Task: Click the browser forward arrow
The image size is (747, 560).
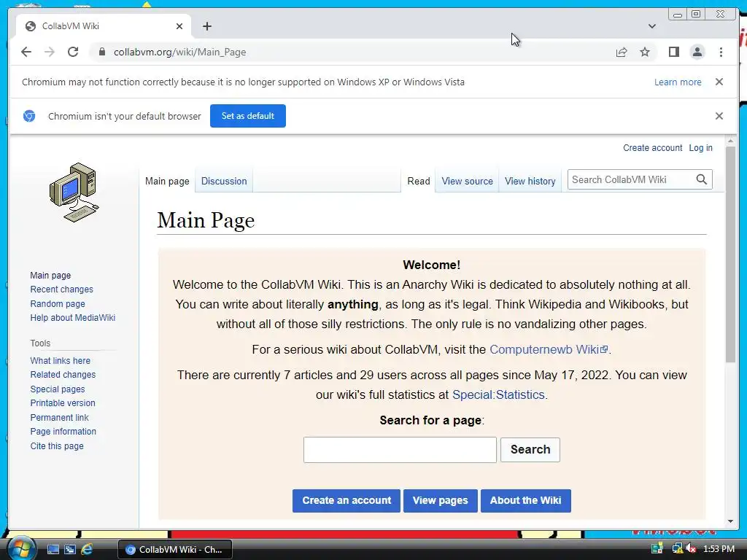Action: point(50,52)
